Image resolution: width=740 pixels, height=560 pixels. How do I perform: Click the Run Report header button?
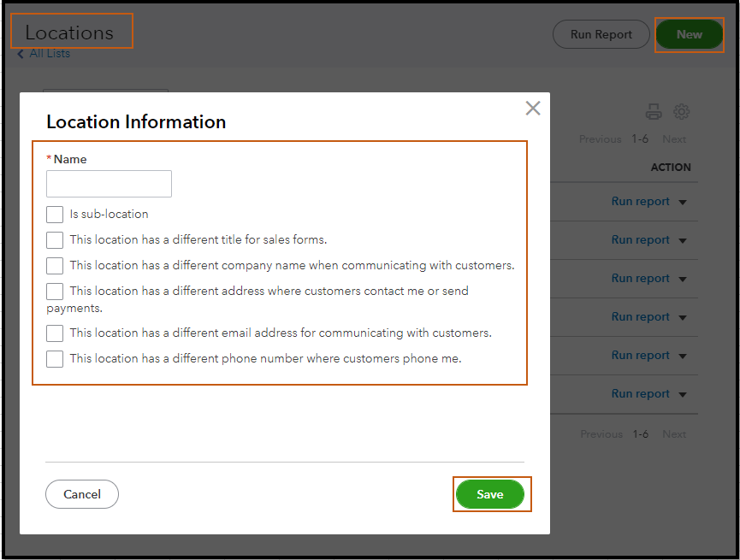click(601, 35)
